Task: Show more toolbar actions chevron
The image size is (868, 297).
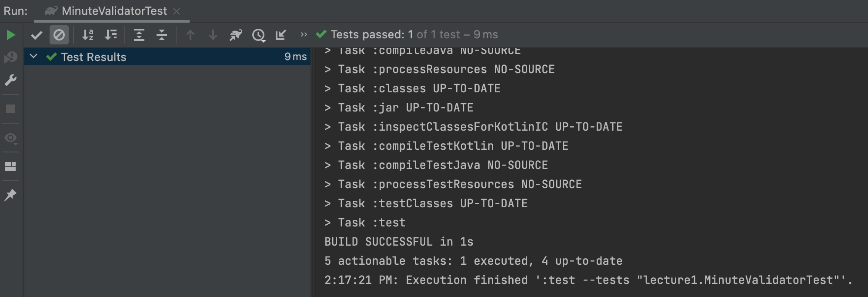Action: 304,34
